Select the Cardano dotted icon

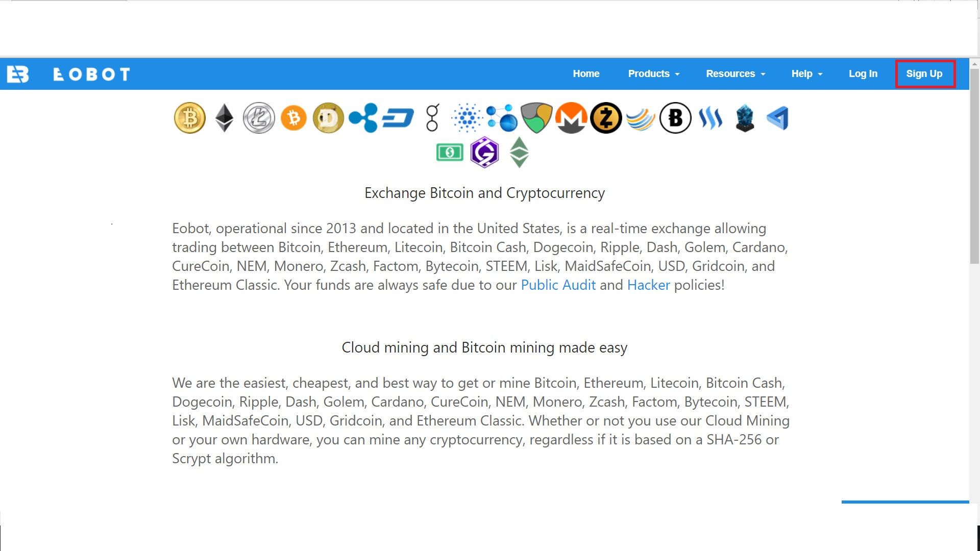pyautogui.click(x=467, y=118)
